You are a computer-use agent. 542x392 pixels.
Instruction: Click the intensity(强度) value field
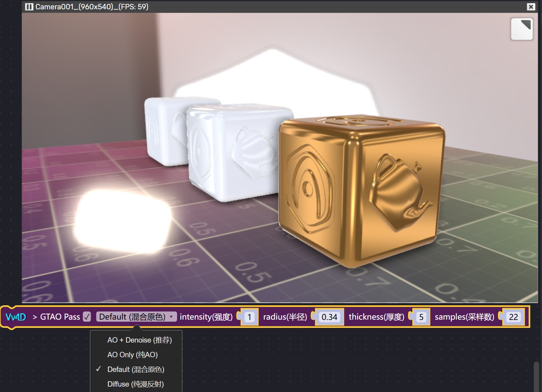[250, 317]
